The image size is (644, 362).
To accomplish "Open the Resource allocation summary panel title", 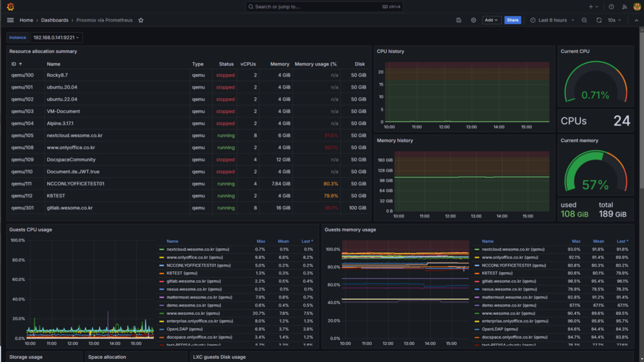I will click(x=43, y=52).
